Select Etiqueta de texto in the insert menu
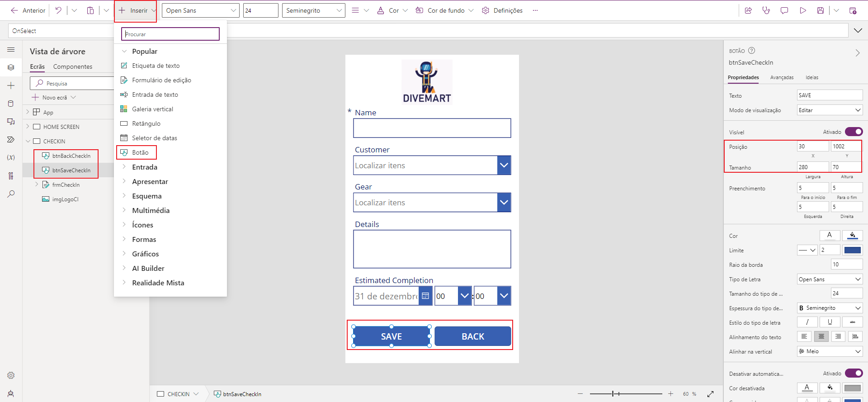Viewport: 868px width, 402px height. pos(156,66)
